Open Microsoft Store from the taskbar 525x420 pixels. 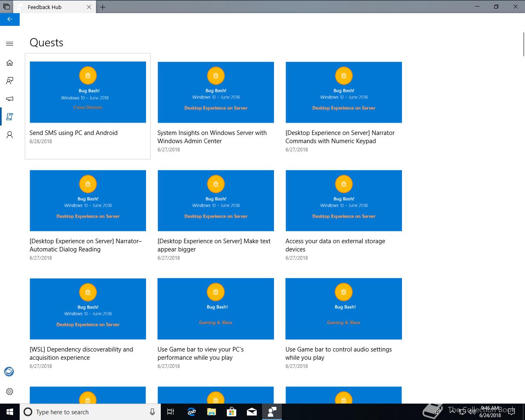point(231,412)
